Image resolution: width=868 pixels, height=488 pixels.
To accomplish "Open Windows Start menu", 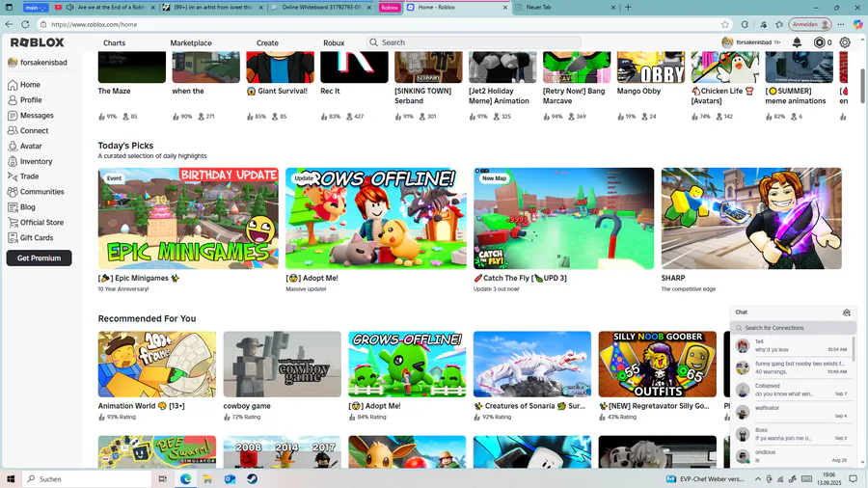I will click(10, 479).
